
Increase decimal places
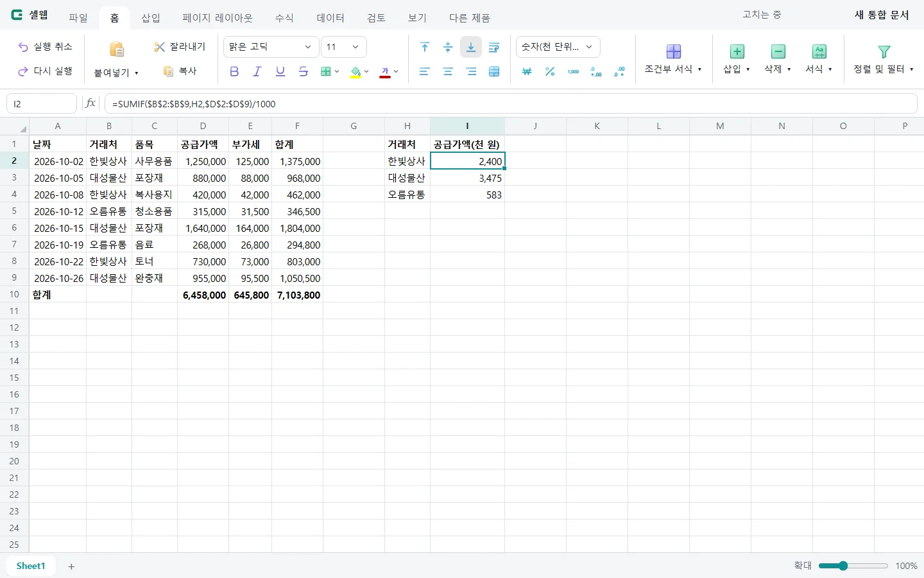click(596, 72)
